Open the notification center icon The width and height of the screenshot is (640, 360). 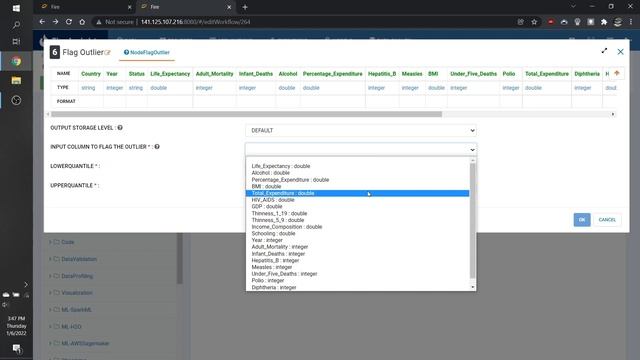[x=17, y=349]
